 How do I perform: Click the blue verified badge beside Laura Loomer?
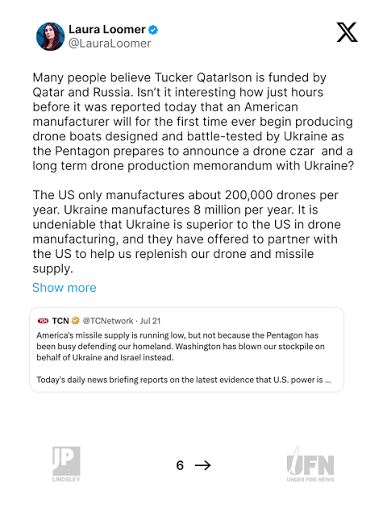[153, 30]
